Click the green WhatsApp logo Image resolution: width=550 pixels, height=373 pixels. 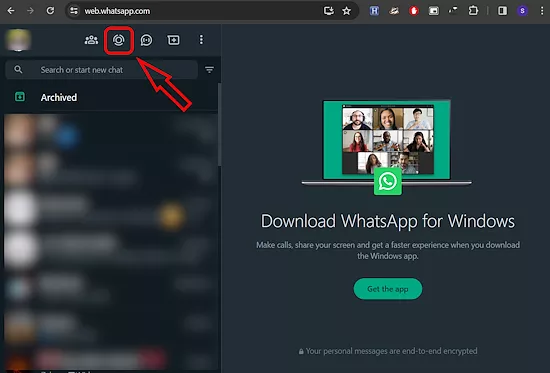coord(388,181)
